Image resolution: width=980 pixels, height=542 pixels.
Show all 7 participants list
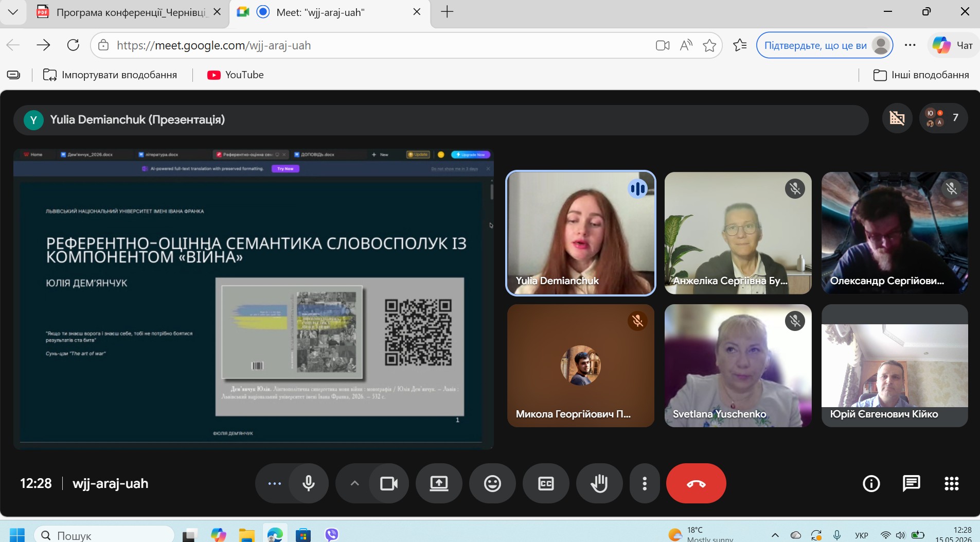pyautogui.click(x=943, y=118)
